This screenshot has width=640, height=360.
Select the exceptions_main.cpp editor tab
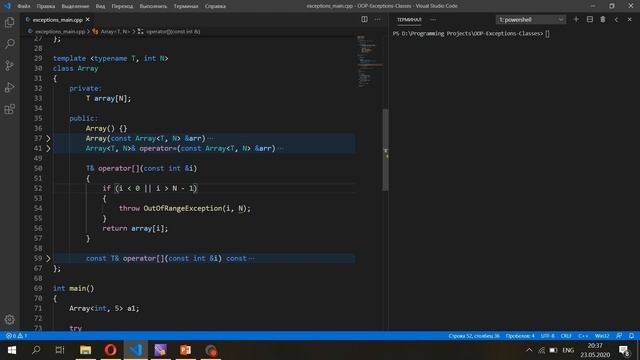click(57, 19)
